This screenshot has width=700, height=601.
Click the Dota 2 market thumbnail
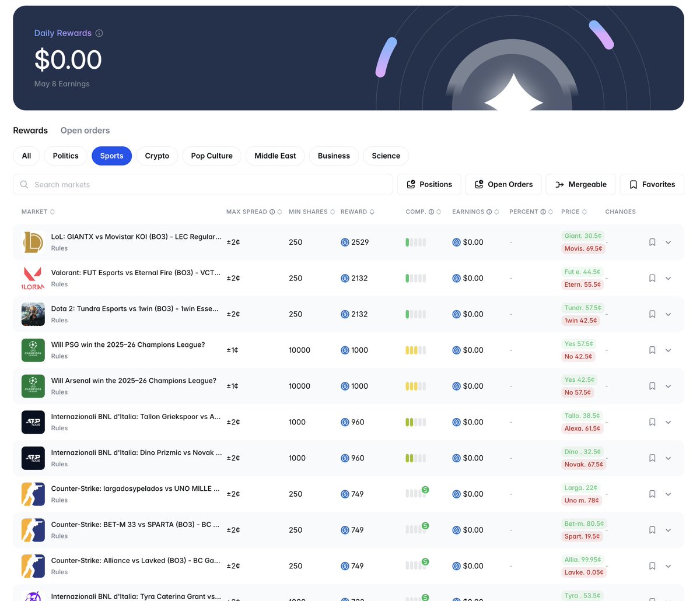click(33, 314)
